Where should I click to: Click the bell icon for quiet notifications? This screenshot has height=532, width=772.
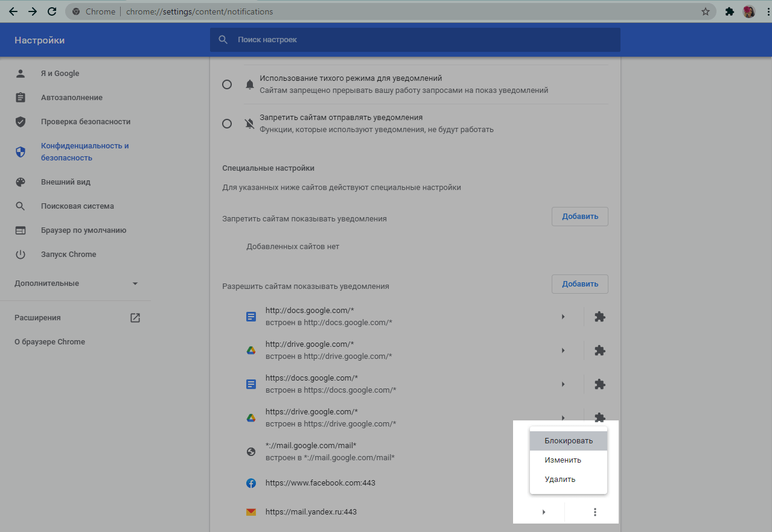250,84
